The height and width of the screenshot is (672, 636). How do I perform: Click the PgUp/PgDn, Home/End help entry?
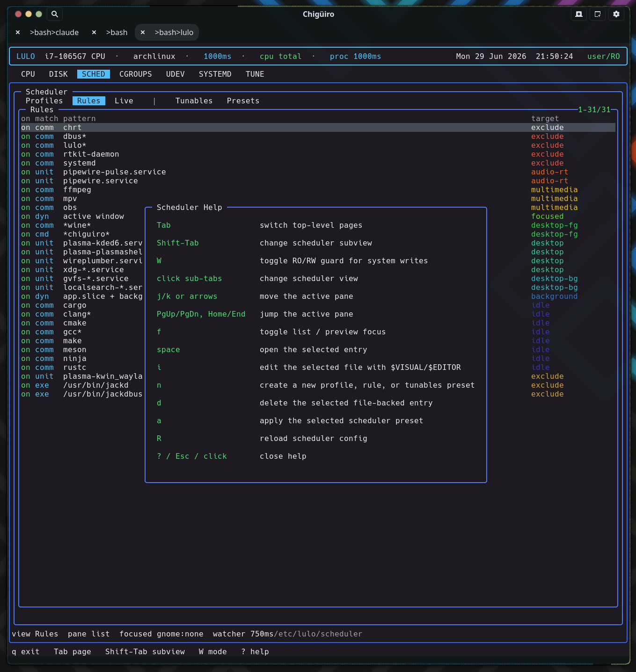[x=201, y=314]
